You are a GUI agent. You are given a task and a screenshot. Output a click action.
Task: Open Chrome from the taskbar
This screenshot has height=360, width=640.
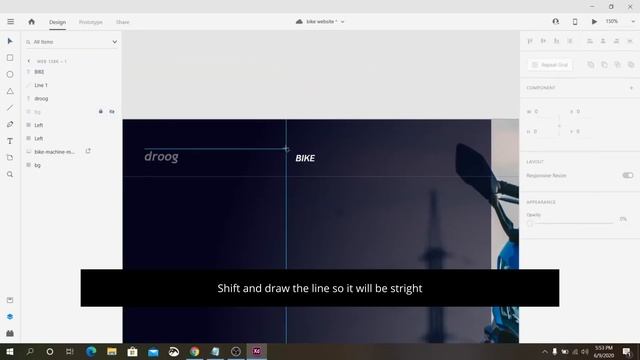[194, 351]
